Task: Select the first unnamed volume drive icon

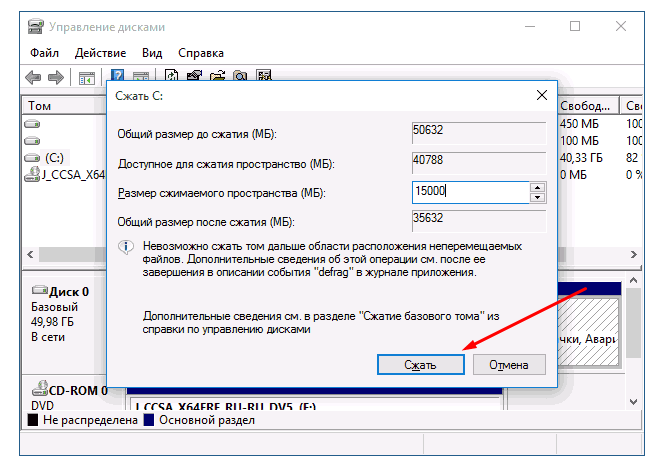Action: 32,124
